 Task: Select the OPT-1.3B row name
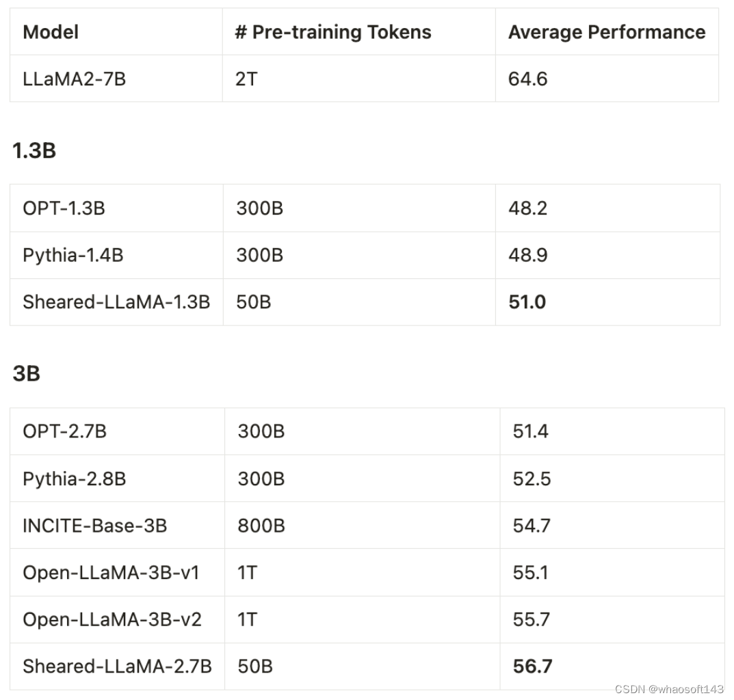click(x=64, y=208)
